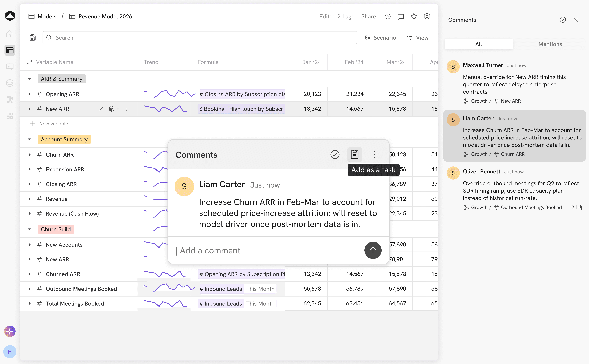The image size is (589, 364).
Task: Open version history clock icon
Action: [388, 16]
